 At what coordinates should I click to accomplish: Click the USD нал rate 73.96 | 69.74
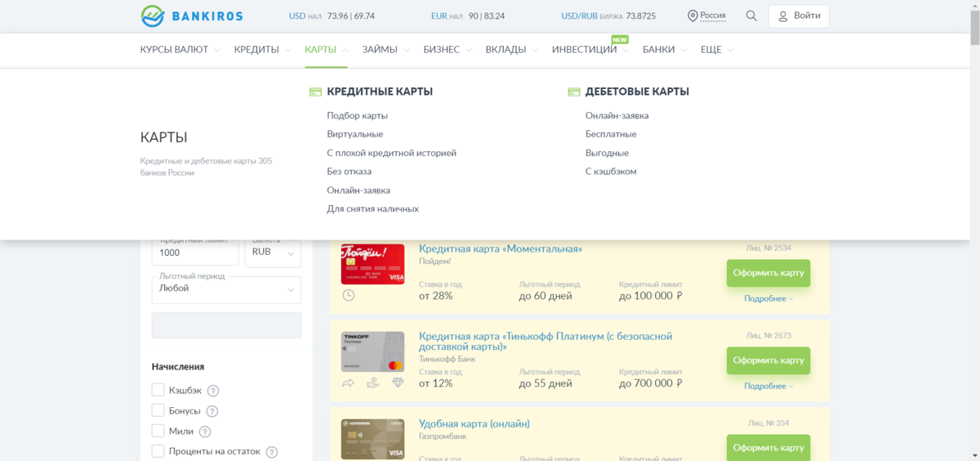351,16
